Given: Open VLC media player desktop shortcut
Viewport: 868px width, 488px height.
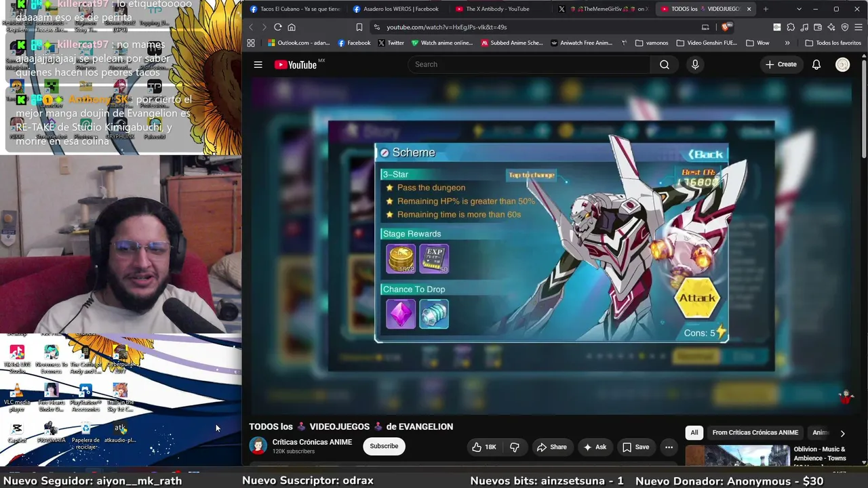Looking at the screenshot, I should [17, 397].
